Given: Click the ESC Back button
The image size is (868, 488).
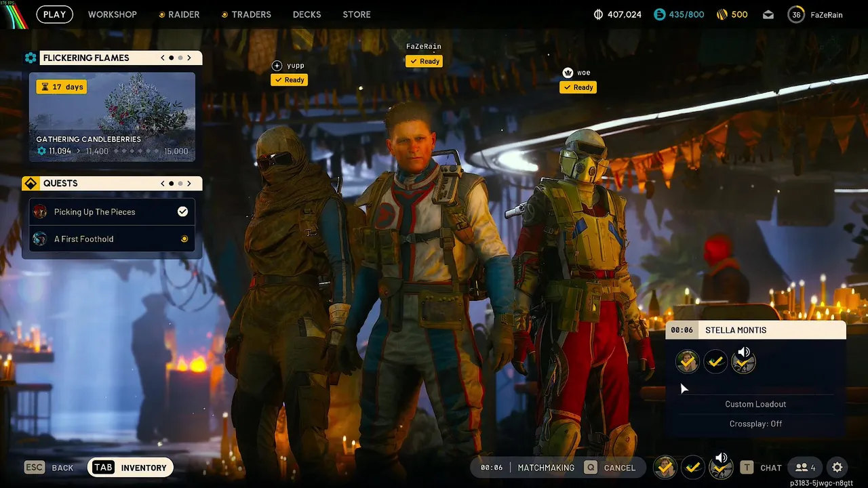Looking at the screenshot, I should pyautogui.click(x=49, y=468).
